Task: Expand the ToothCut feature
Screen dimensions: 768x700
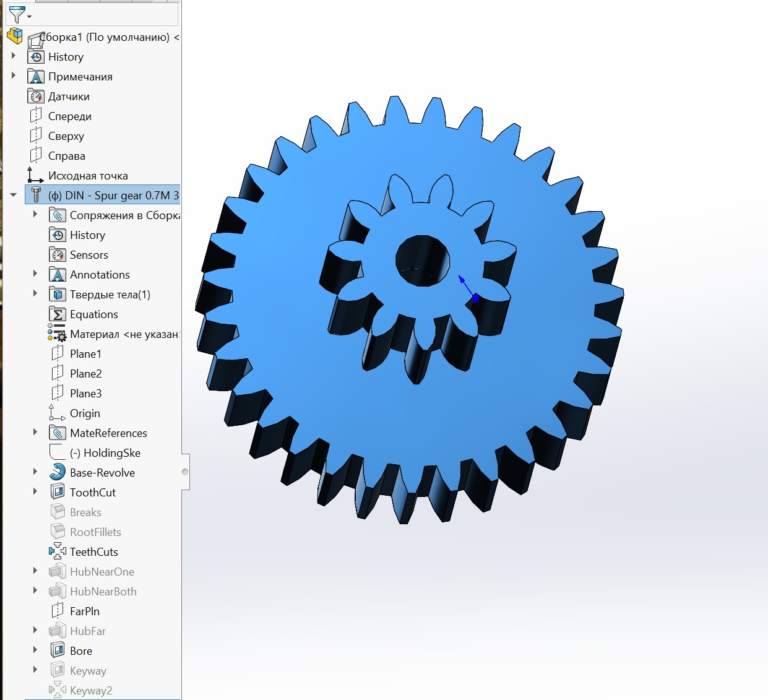Action: click(x=35, y=492)
